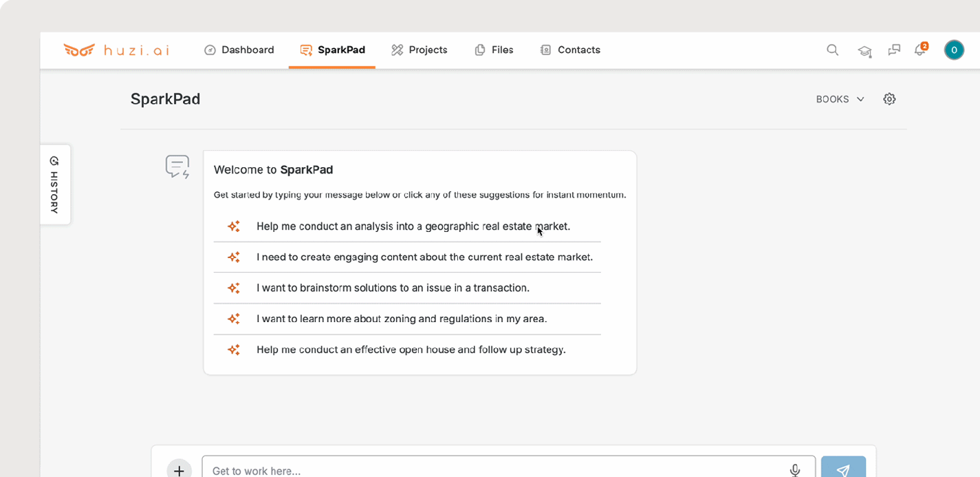The image size is (980, 477).
Task: Click the send message paper plane button
Action: (843, 469)
